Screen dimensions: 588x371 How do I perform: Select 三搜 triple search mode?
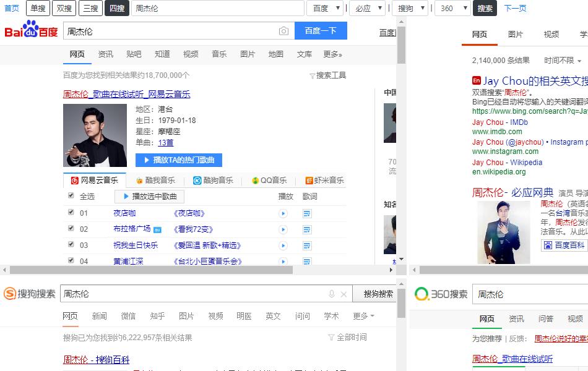click(x=90, y=8)
